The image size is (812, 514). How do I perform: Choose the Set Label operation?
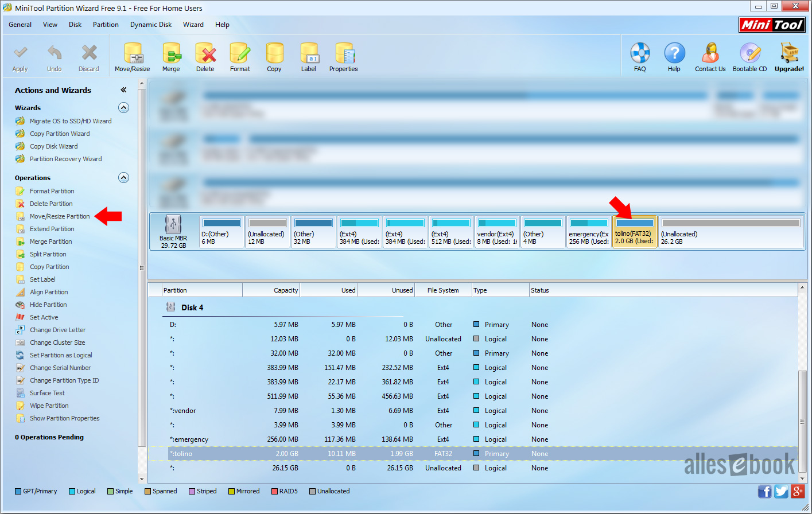point(42,279)
